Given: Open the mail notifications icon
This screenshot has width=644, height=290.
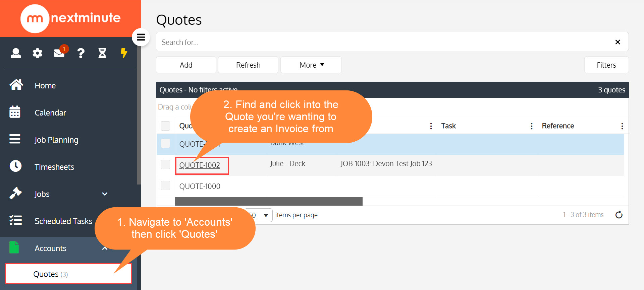Looking at the screenshot, I should (x=60, y=52).
